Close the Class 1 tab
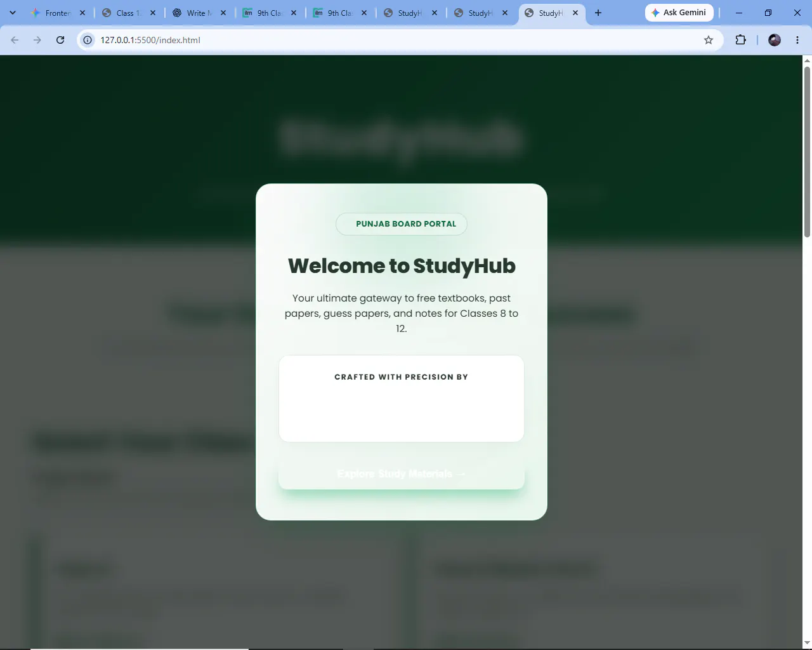 pyautogui.click(x=153, y=13)
